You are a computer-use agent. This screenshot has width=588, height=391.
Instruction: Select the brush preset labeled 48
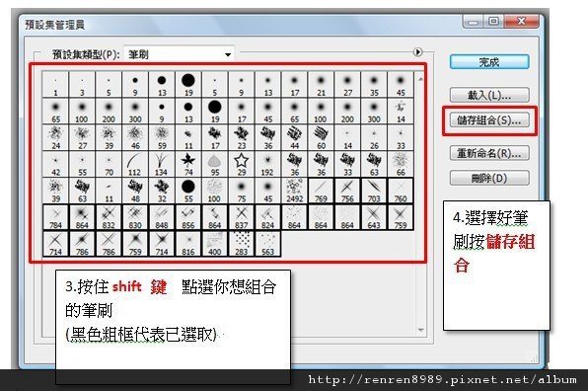tap(135, 191)
